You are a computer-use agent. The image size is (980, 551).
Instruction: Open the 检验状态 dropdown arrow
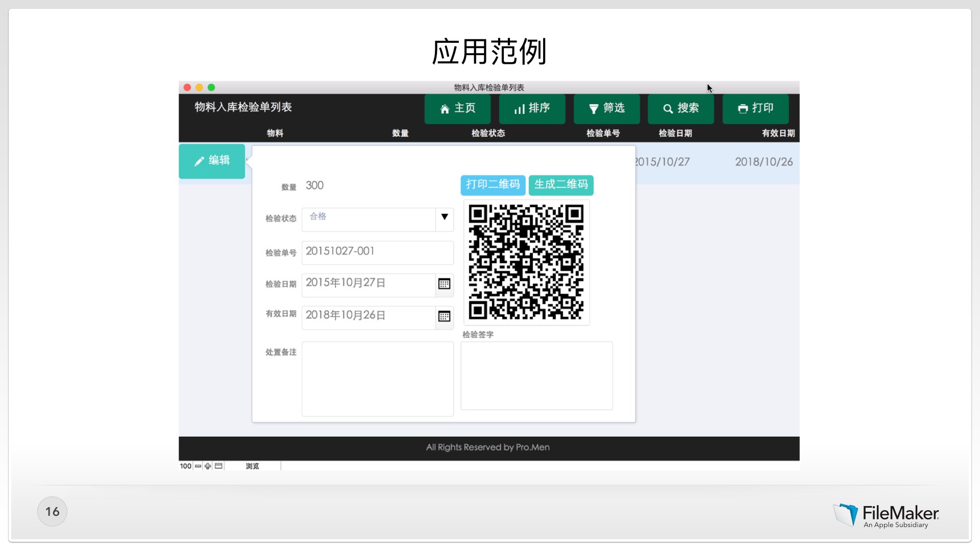click(x=445, y=217)
